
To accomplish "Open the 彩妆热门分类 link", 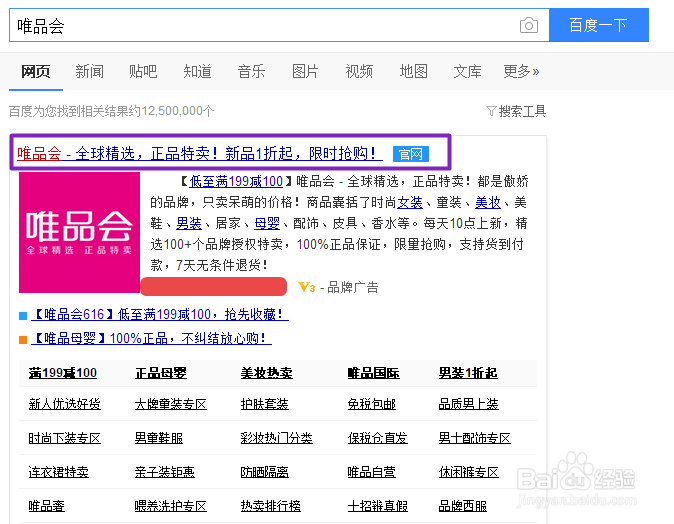I will coord(277,438).
